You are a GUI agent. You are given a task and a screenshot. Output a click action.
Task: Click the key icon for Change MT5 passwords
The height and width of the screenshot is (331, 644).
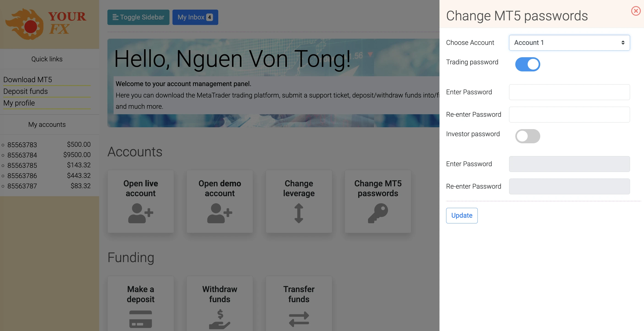[x=378, y=213]
